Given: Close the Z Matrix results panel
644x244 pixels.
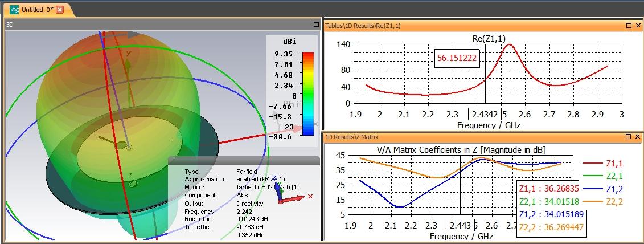Looking at the screenshot, I should click(x=638, y=137).
